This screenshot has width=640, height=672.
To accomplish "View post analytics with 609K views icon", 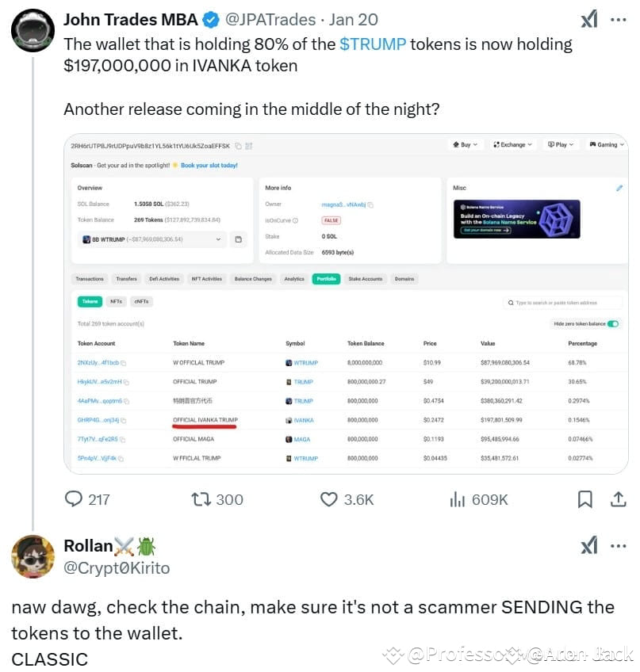I will point(457,499).
